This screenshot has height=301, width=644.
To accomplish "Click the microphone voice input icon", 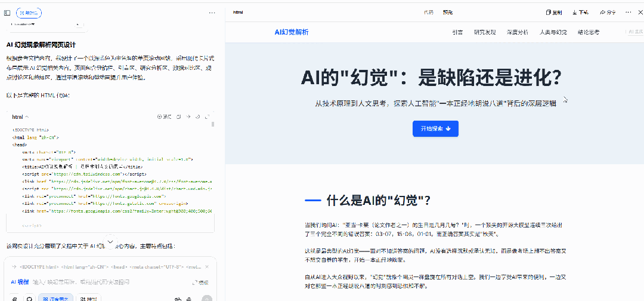I will tap(189, 300).
